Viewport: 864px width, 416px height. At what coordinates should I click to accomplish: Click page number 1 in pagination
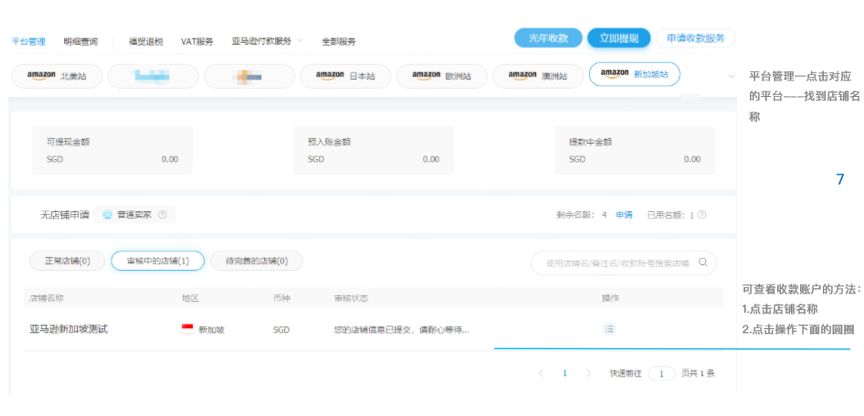click(x=564, y=374)
